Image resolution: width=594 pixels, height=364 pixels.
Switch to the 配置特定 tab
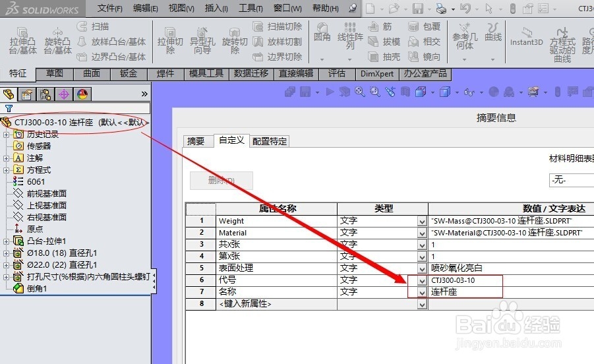270,141
